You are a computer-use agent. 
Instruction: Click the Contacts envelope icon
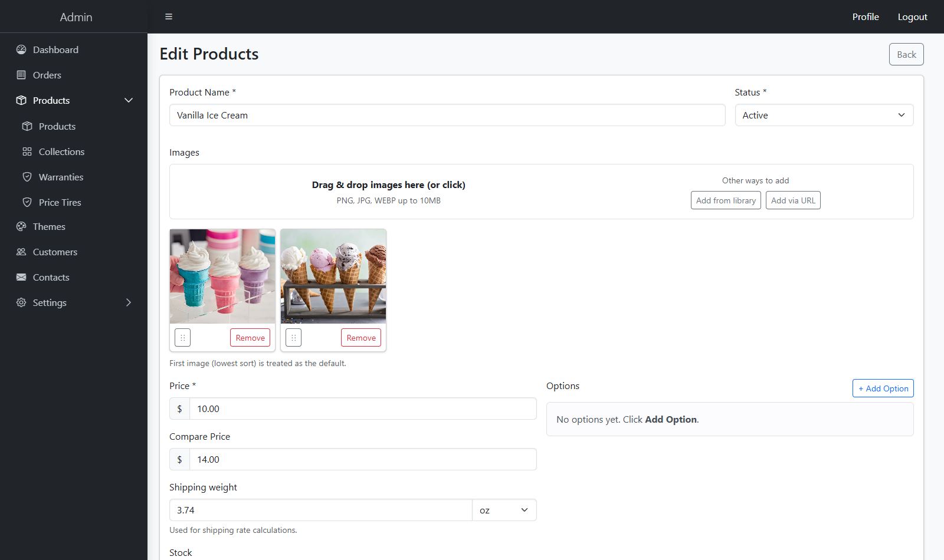click(21, 277)
